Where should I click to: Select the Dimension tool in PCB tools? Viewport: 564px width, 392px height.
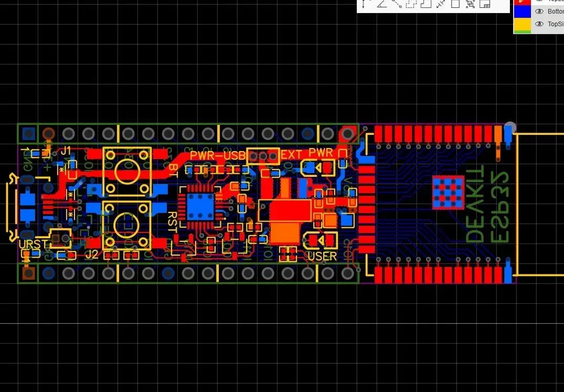363,4
